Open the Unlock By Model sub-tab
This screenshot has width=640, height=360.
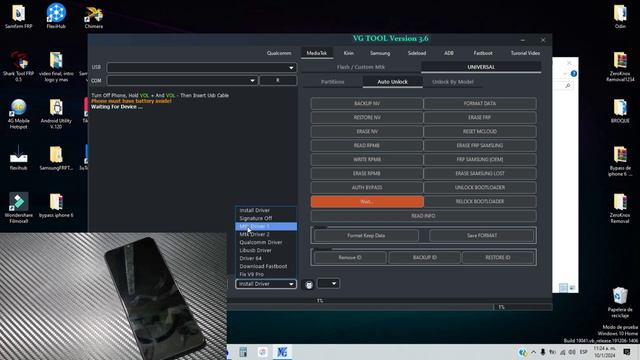453,82
